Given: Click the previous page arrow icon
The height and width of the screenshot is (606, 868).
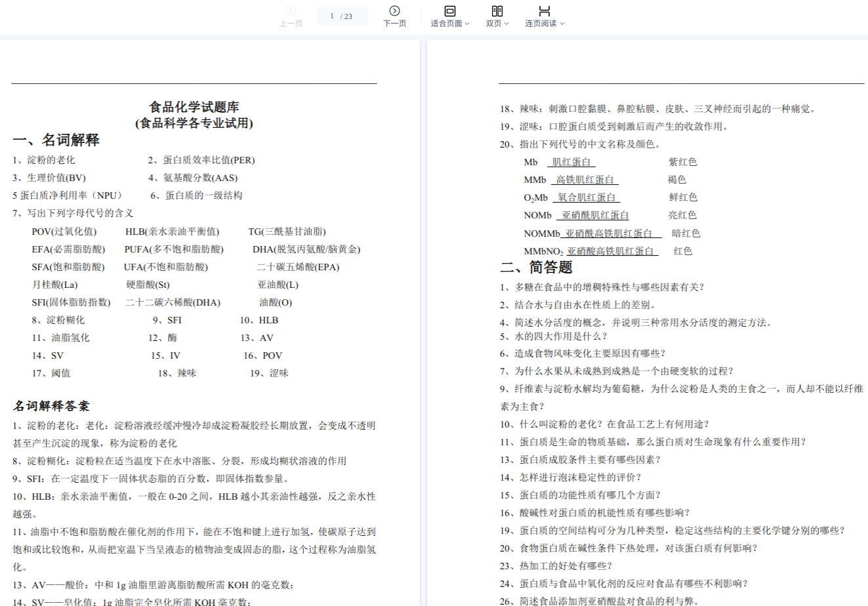Looking at the screenshot, I should [x=291, y=10].
